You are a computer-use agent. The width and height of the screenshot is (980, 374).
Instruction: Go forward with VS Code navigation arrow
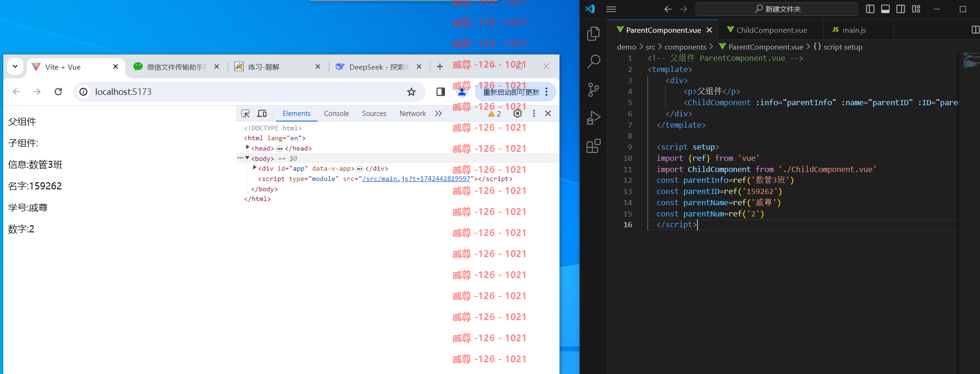click(683, 9)
